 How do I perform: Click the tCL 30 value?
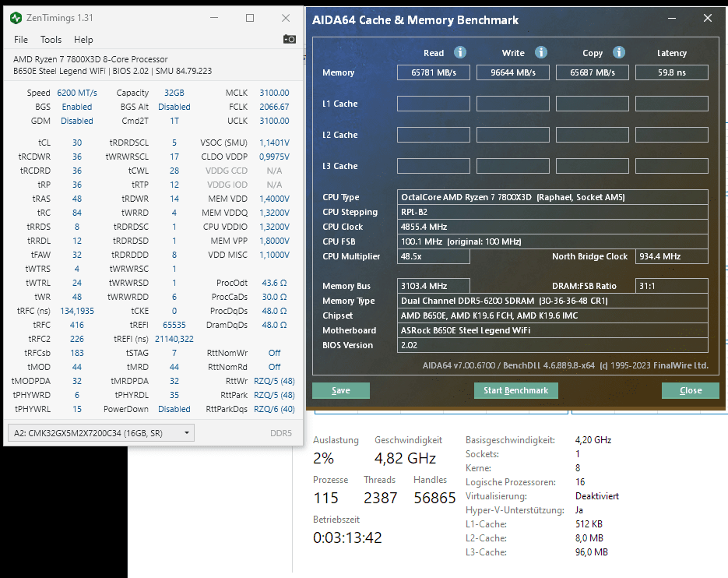[x=77, y=143]
